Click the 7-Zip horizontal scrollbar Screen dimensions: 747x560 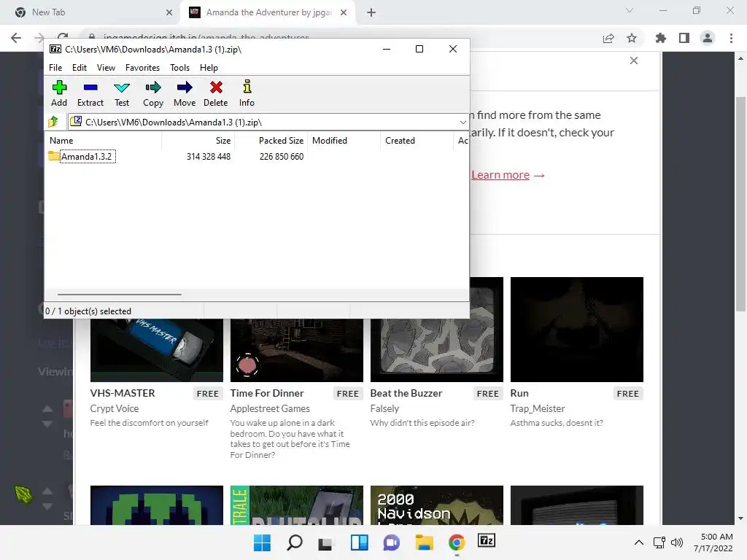point(119,295)
